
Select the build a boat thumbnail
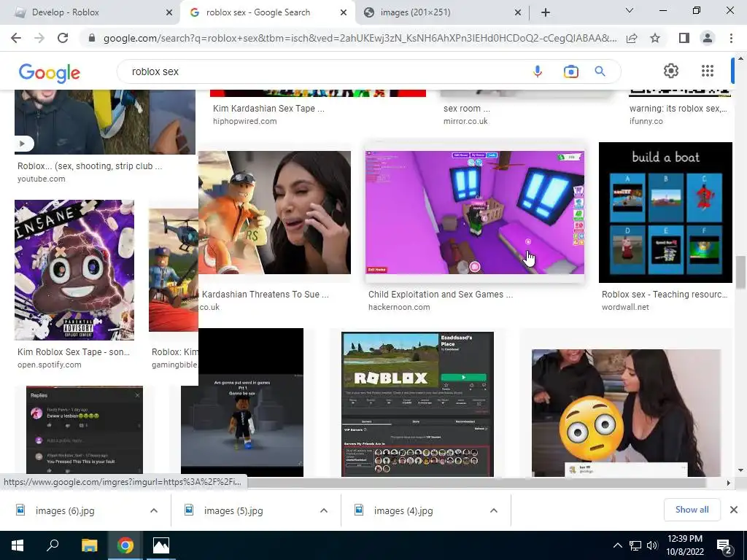point(665,212)
